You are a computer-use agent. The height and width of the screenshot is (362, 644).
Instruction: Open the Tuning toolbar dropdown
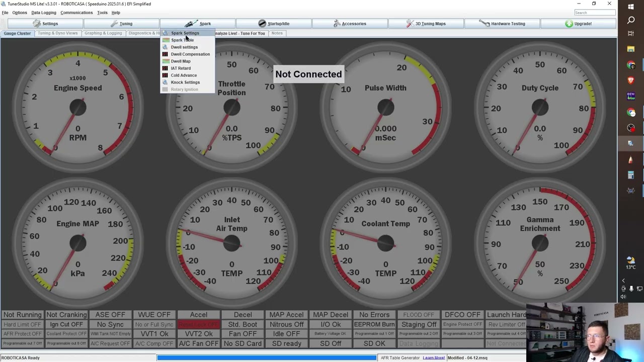tap(121, 24)
